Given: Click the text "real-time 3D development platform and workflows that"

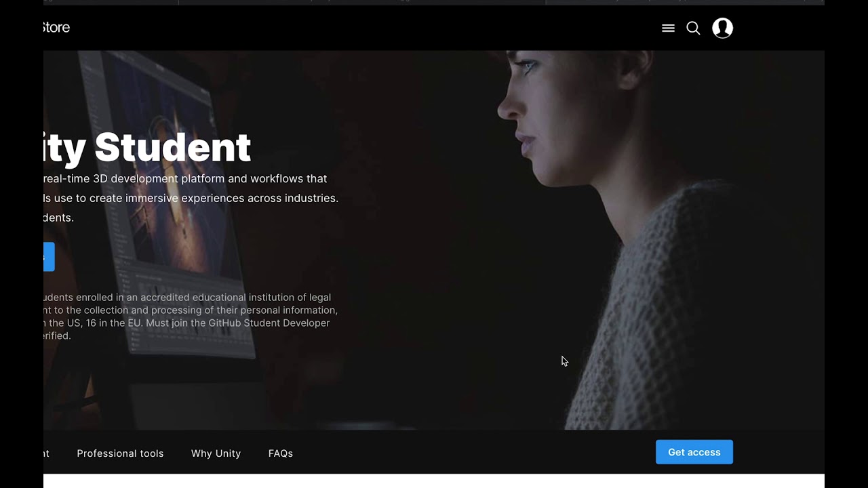Looking at the screenshot, I should point(185,179).
